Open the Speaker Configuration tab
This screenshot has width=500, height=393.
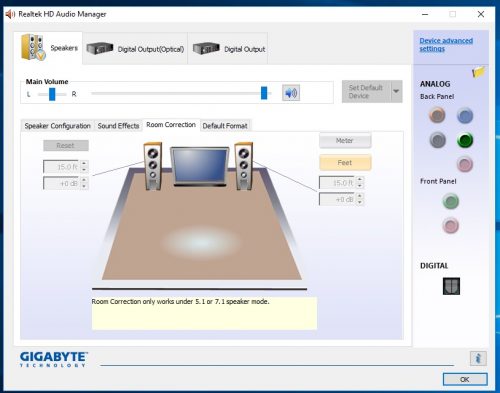coord(57,126)
